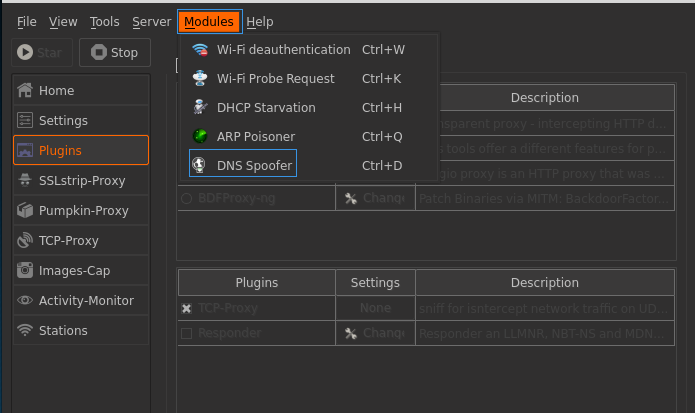Uncheck the TCP-Proxy plugin checkbox
Image resolution: width=695 pixels, height=413 pixels.
point(187,309)
